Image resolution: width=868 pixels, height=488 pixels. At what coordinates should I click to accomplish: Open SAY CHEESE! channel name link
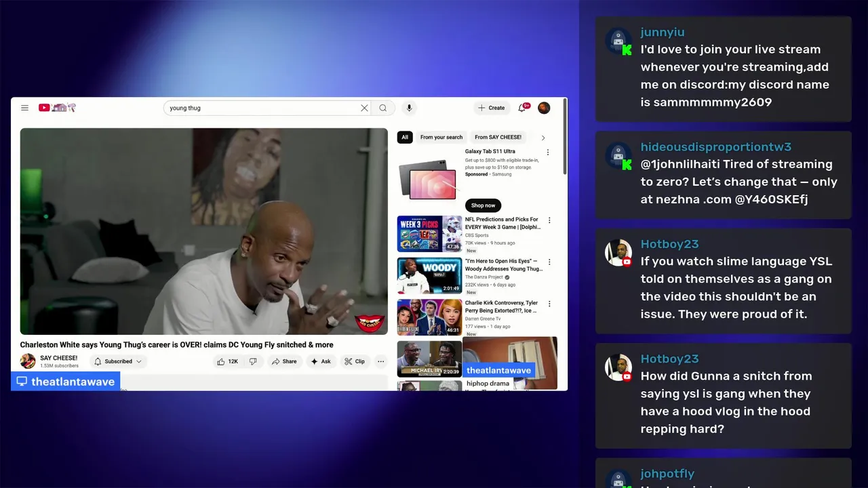59,358
